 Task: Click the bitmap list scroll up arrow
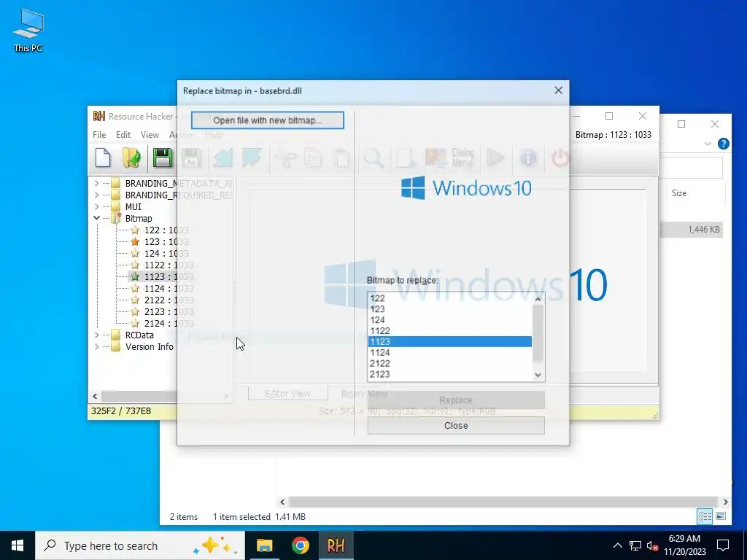(x=538, y=299)
